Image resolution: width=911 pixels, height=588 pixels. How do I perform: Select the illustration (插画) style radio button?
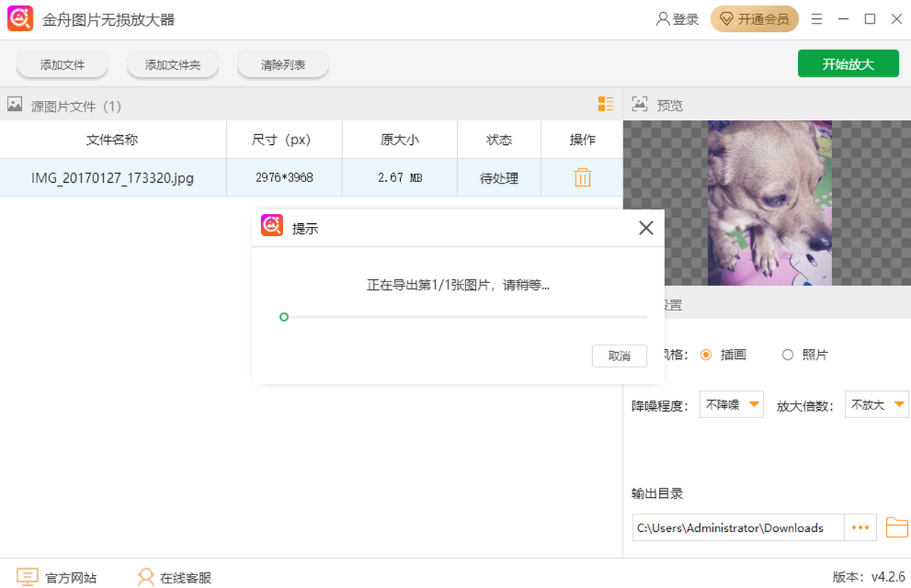click(x=706, y=354)
